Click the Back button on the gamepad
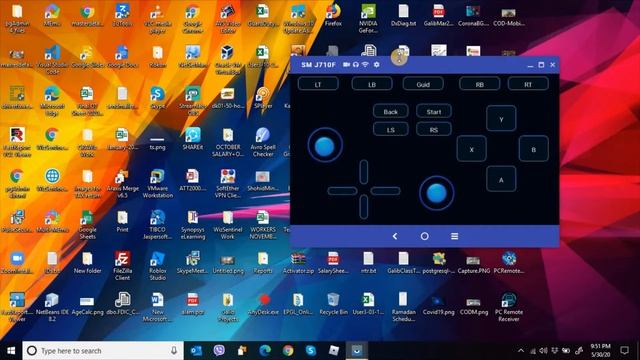Image resolution: width=640 pixels, height=360 pixels. [x=391, y=111]
